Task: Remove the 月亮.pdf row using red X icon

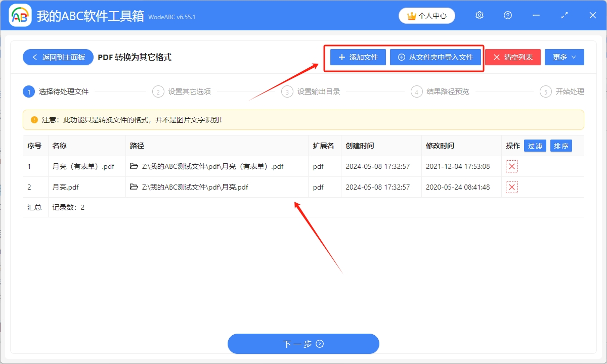Action: click(512, 188)
